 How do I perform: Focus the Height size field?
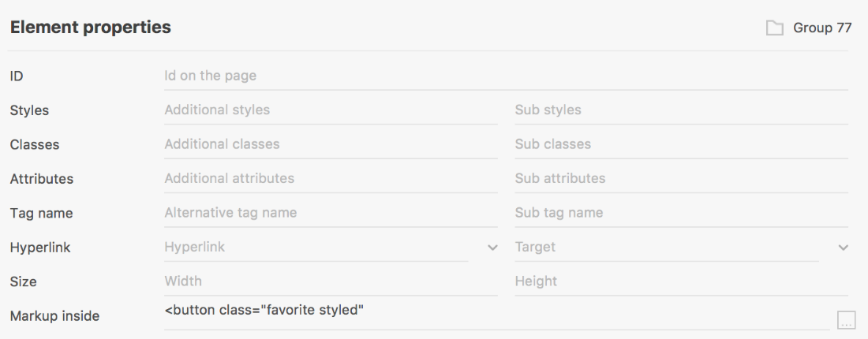click(x=682, y=281)
